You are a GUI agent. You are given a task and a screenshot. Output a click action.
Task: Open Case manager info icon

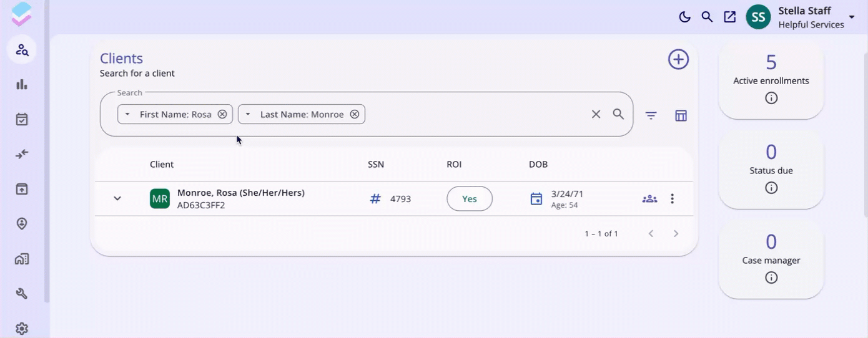771,278
